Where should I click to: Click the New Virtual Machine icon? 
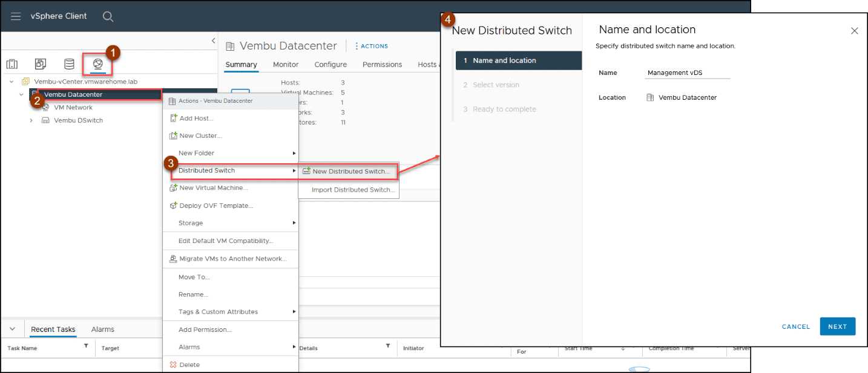point(173,188)
